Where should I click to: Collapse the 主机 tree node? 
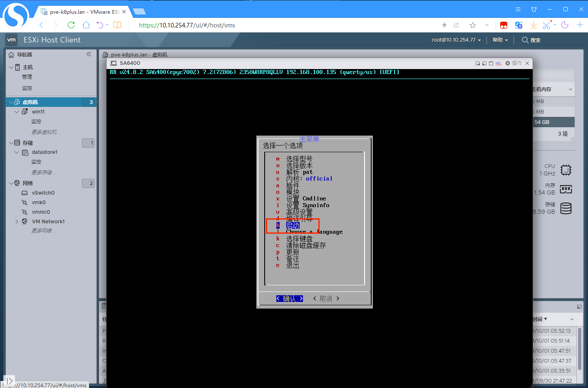11,67
